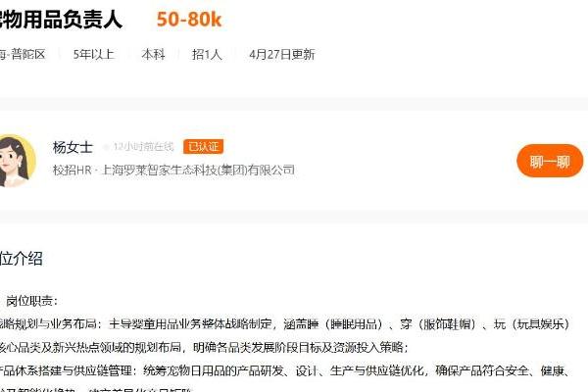This screenshot has width=588, height=392.
Task: Select the 本科 education requirement
Action: (154, 55)
